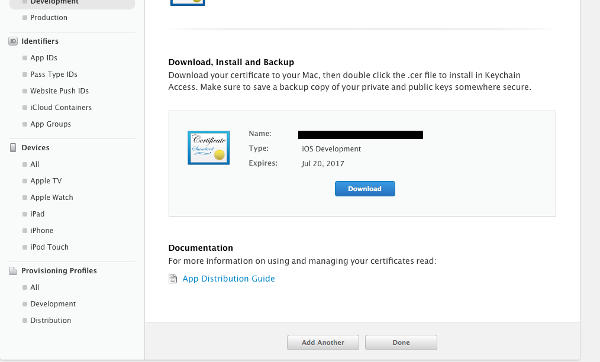This screenshot has height=362, width=600.
Task: Download the iOS Development certificate
Action: (x=365, y=189)
